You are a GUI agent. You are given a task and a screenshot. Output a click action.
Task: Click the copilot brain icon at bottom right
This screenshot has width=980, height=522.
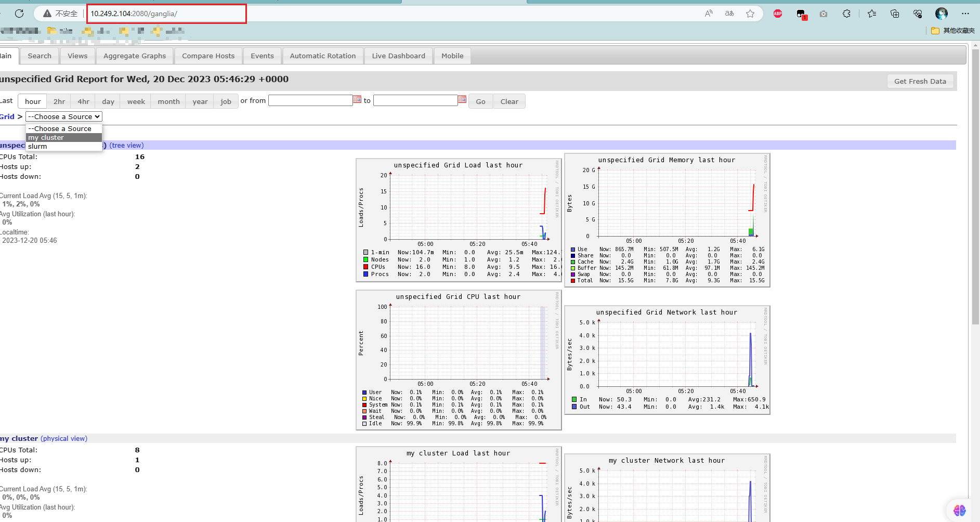pyautogui.click(x=960, y=511)
